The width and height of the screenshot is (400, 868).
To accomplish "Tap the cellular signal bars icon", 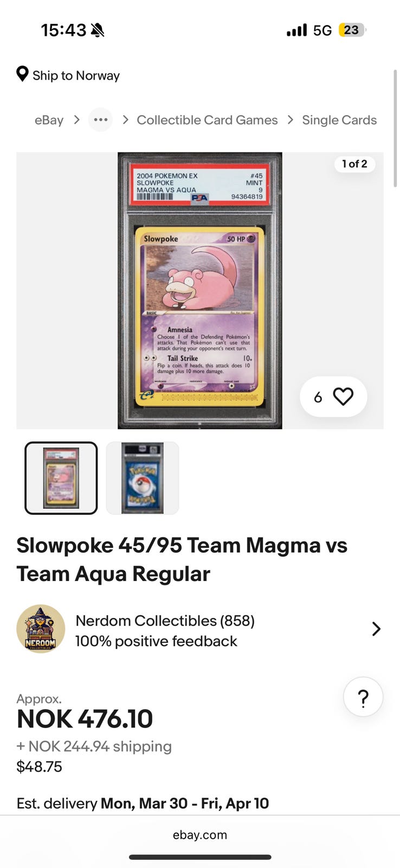I will pyautogui.click(x=296, y=30).
